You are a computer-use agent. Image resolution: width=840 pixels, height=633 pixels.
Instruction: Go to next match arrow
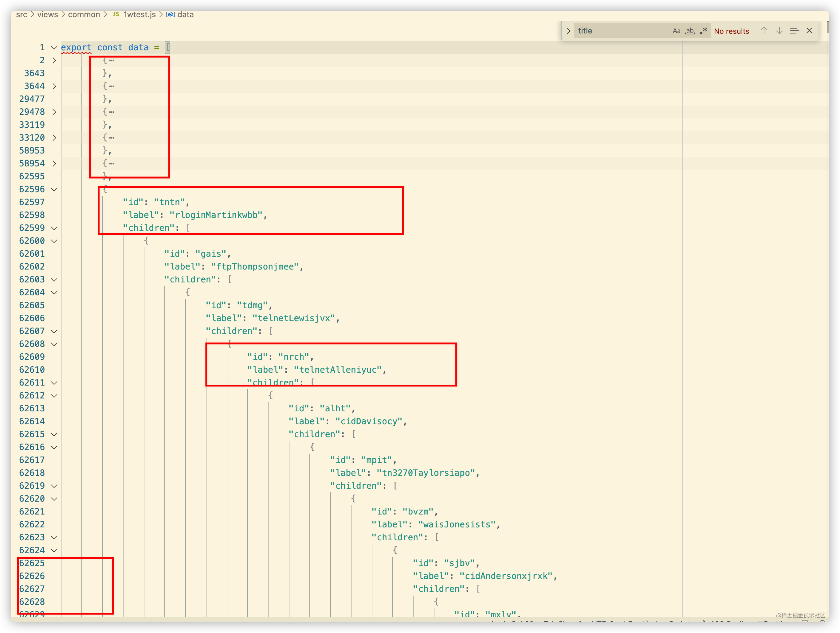coord(779,31)
